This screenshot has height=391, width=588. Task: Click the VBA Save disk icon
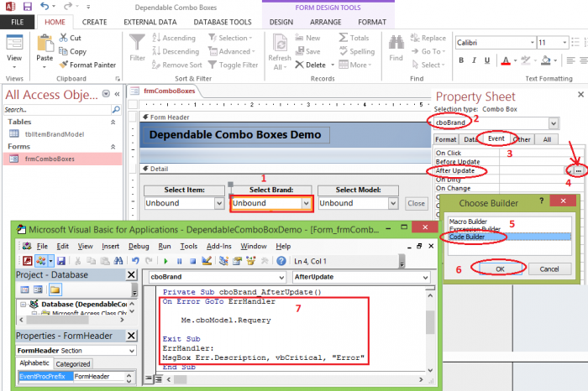coord(61,261)
